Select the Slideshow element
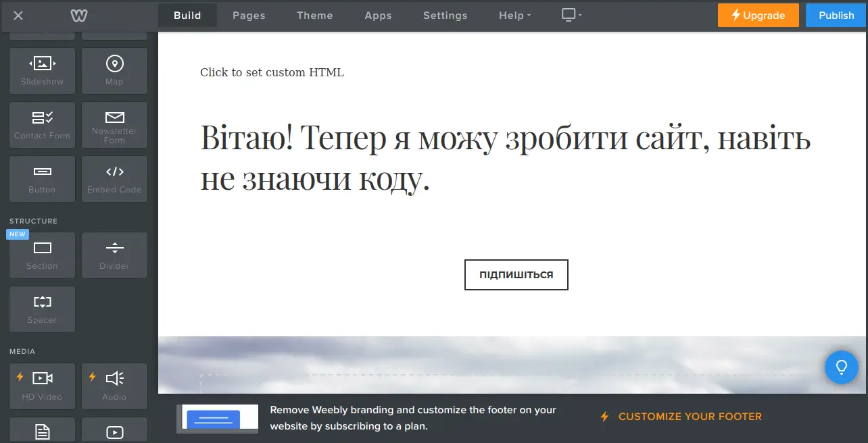868x443 pixels. tap(42, 70)
